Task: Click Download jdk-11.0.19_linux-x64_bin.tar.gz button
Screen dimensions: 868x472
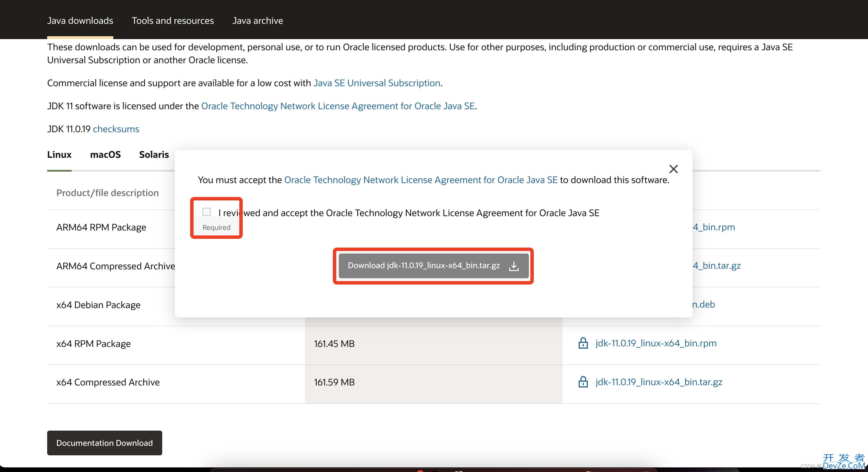Action: pos(433,266)
